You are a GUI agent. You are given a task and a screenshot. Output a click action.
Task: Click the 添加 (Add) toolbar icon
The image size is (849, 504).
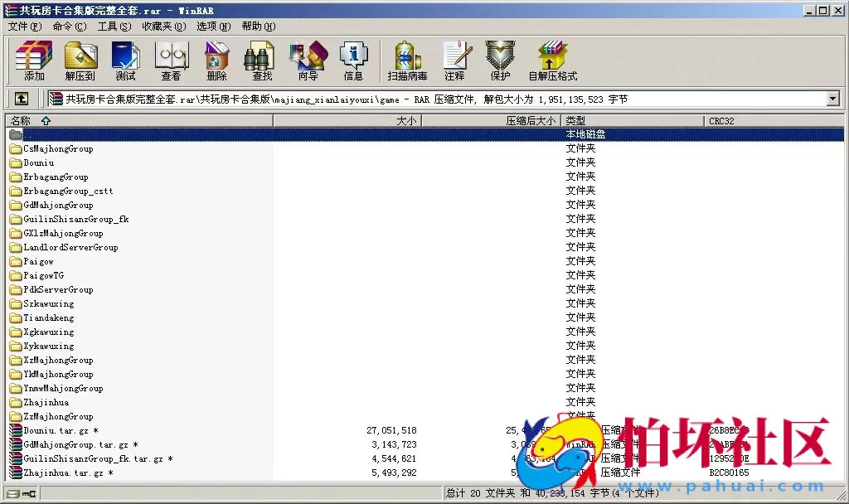coord(34,61)
